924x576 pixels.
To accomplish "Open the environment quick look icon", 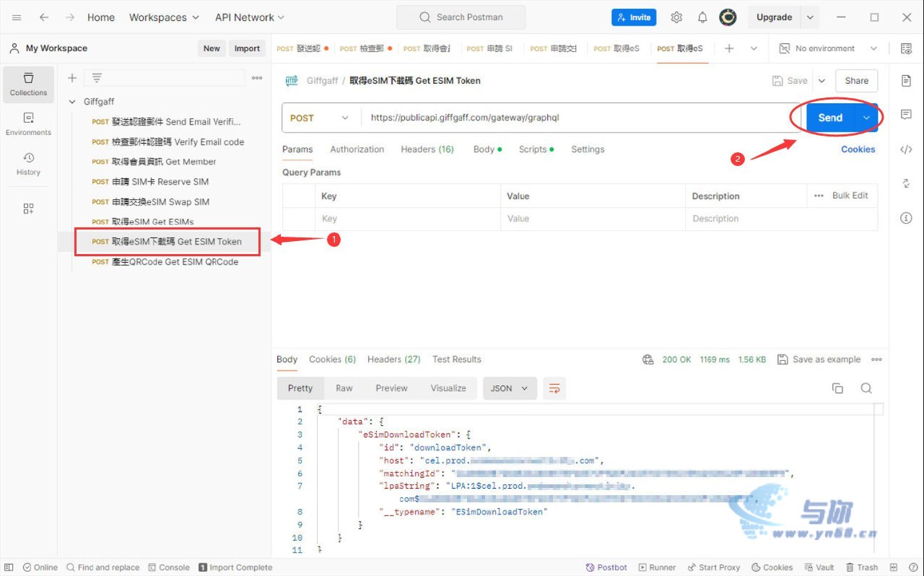I will tap(906, 48).
